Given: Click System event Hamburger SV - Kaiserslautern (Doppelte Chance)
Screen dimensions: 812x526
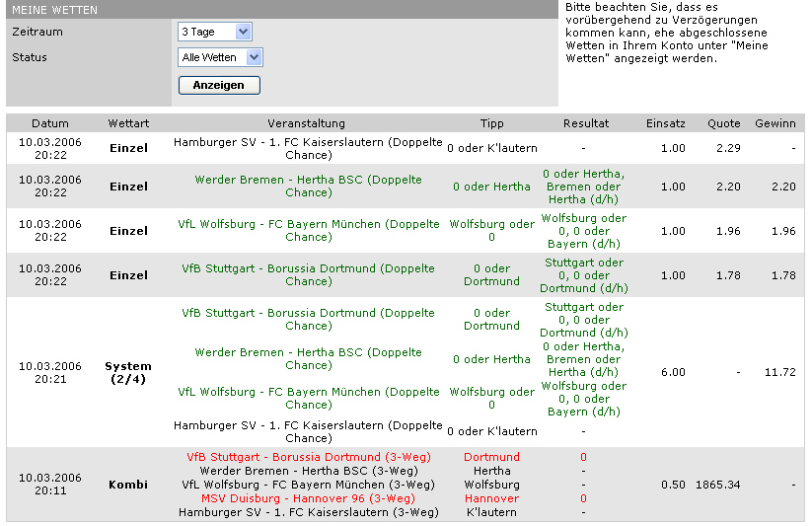Looking at the screenshot, I should tap(308, 431).
